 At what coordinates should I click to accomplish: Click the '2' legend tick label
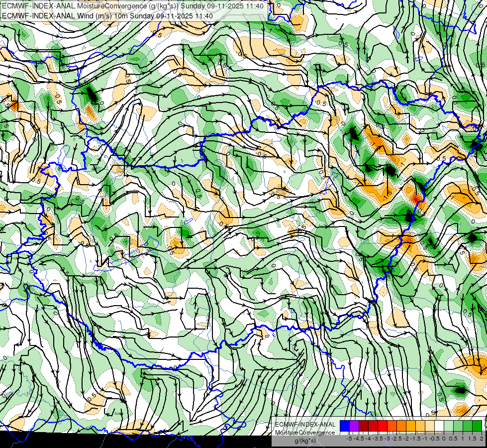(x=482, y=439)
